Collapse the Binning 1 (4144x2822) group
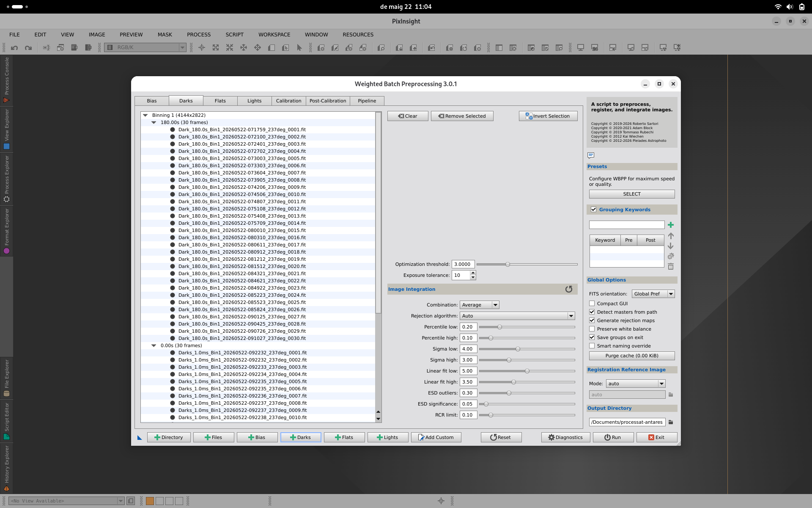812x508 pixels. 145,115
